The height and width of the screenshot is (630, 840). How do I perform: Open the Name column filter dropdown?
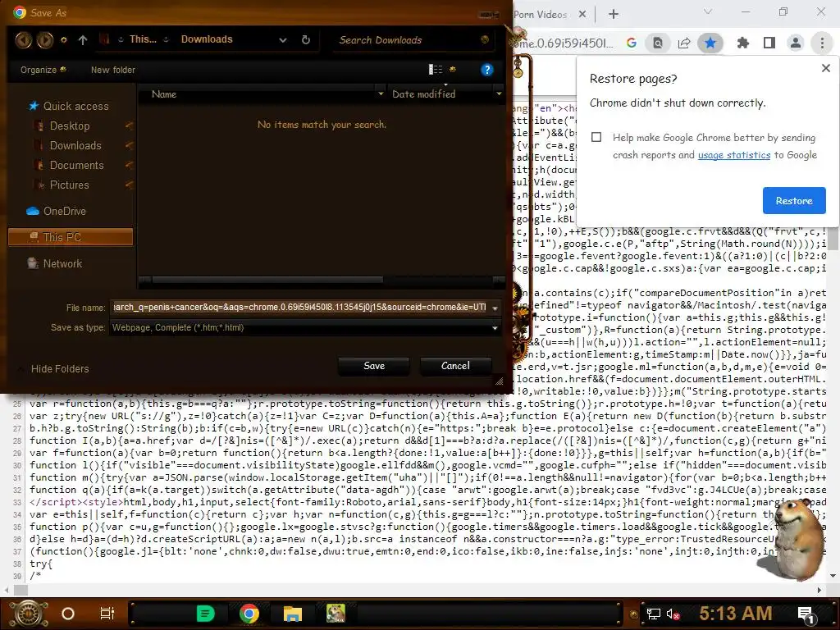381,94
